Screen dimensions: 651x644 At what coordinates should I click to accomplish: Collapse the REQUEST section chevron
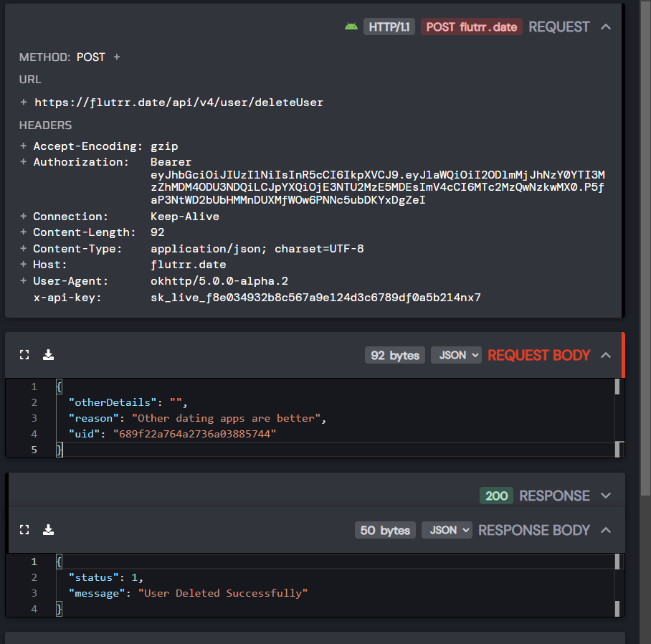click(606, 27)
